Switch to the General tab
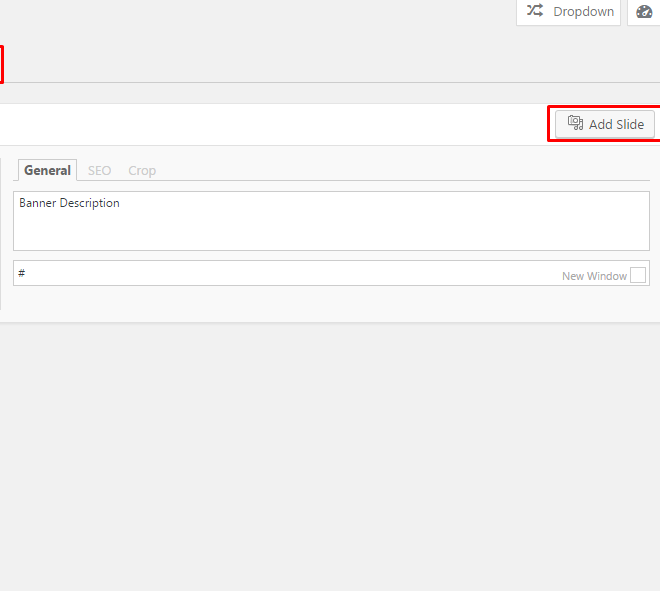Screen dimensions: 660x591 pyautogui.click(x=47, y=170)
